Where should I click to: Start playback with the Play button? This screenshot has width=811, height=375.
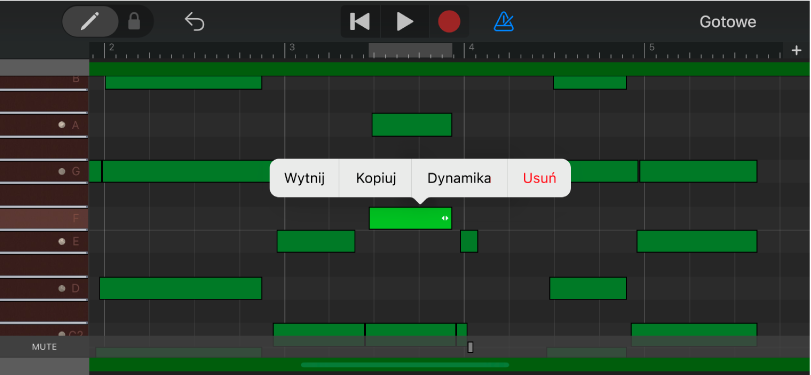click(x=404, y=22)
